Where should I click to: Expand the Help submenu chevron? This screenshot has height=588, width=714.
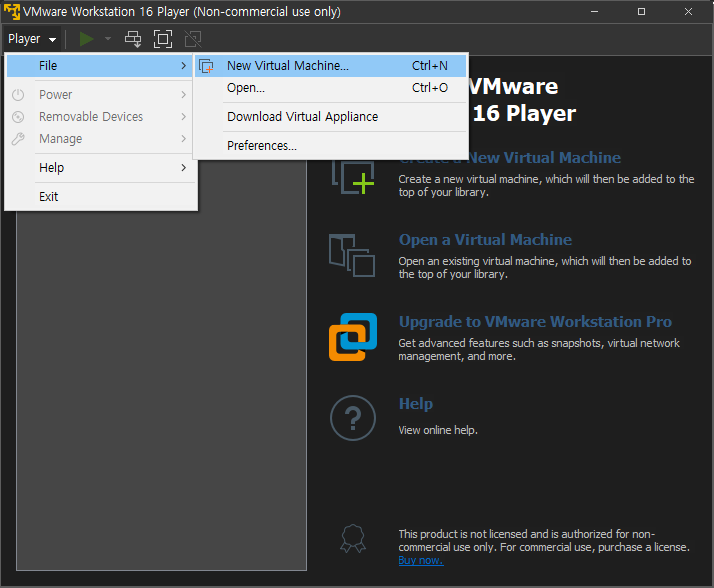click(184, 168)
